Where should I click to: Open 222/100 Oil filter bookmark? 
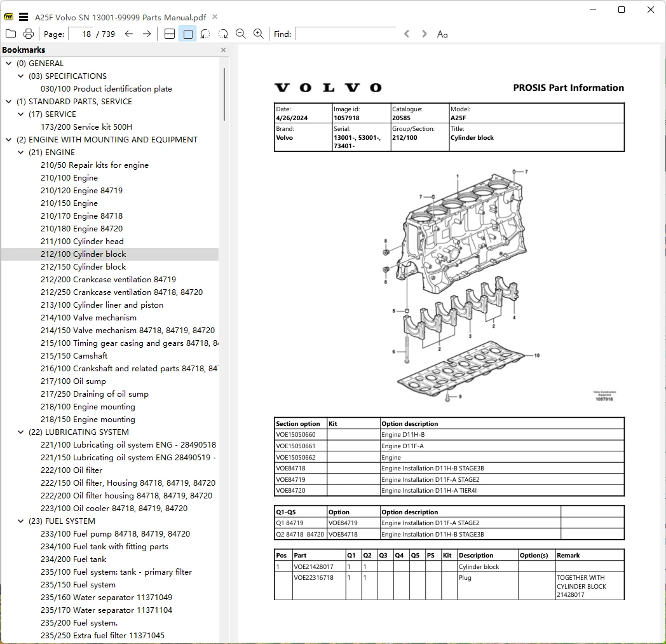click(71, 470)
